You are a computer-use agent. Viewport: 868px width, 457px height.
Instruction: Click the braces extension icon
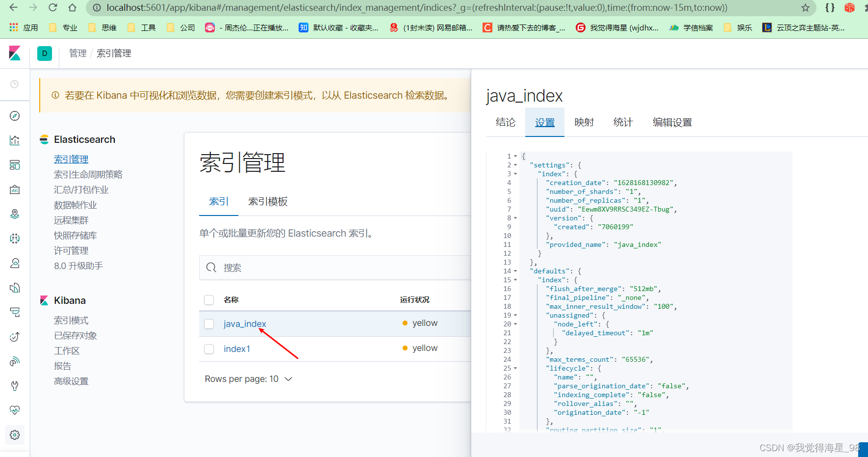(x=830, y=8)
